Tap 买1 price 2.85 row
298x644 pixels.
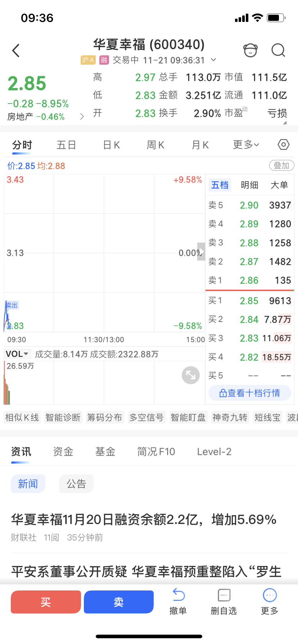pos(250,300)
